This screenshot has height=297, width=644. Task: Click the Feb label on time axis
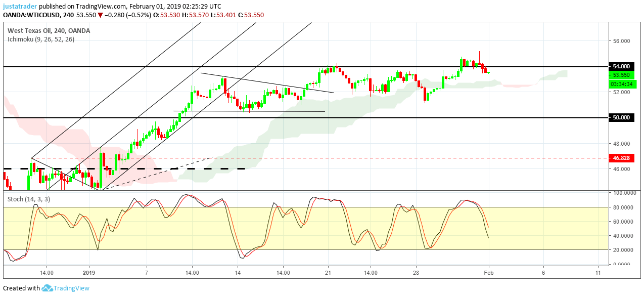[x=489, y=272]
